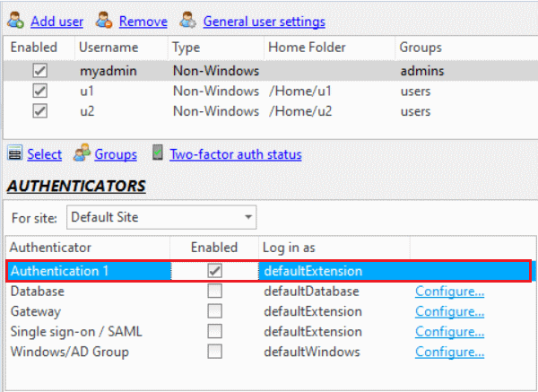
Task: Select the Gateway authenticator row
Action: [90, 311]
